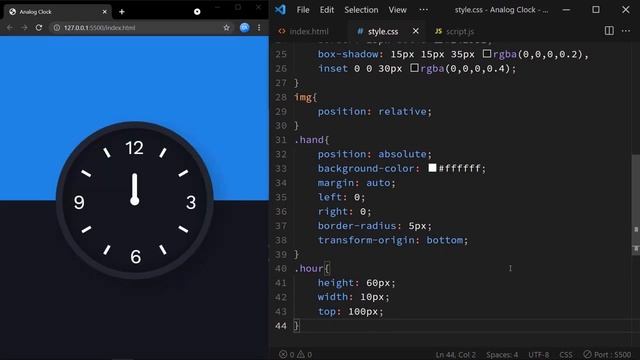The width and height of the screenshot is (640, 360).
Task: Open the Selection menu
Action: pos(361,10)
